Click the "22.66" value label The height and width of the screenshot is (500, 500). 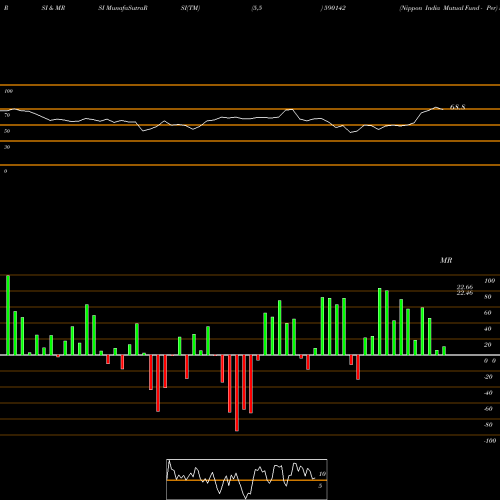[465, 287]
